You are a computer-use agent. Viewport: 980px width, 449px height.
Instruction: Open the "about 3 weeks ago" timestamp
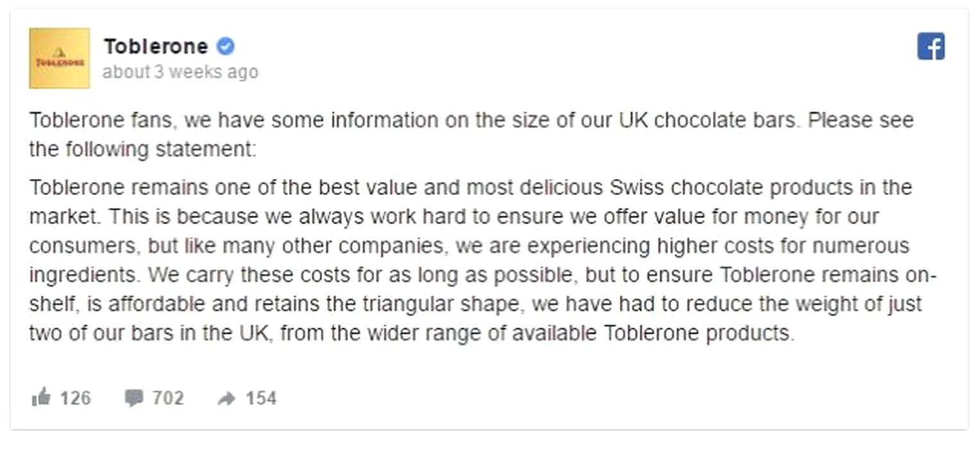tap(180, 72)
